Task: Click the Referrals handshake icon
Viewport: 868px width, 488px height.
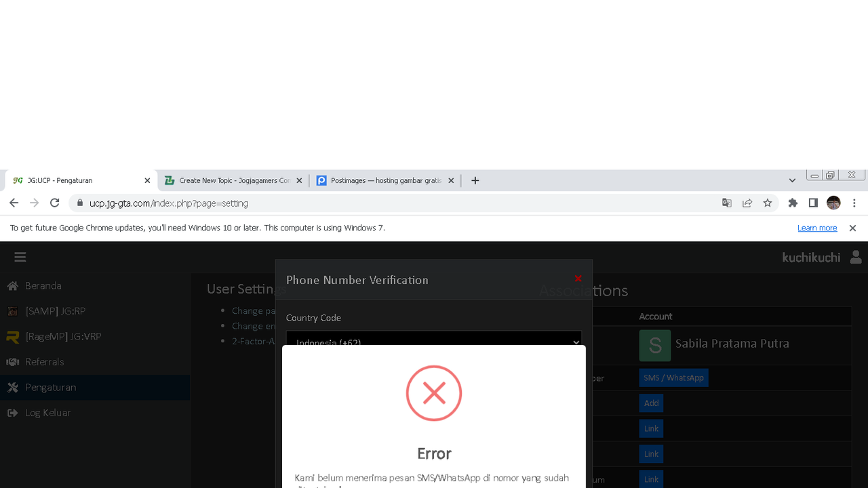Action: pyautogui.click(x=12, y=362)
